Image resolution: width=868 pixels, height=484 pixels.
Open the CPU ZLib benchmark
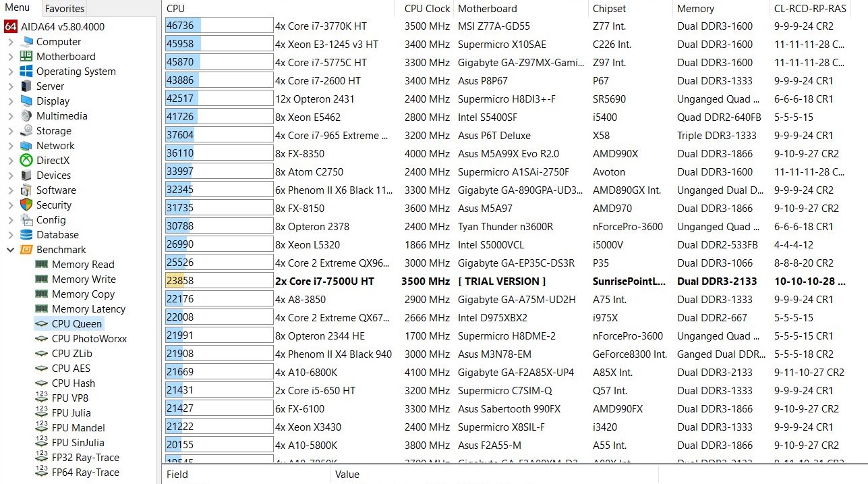[72, 354]
